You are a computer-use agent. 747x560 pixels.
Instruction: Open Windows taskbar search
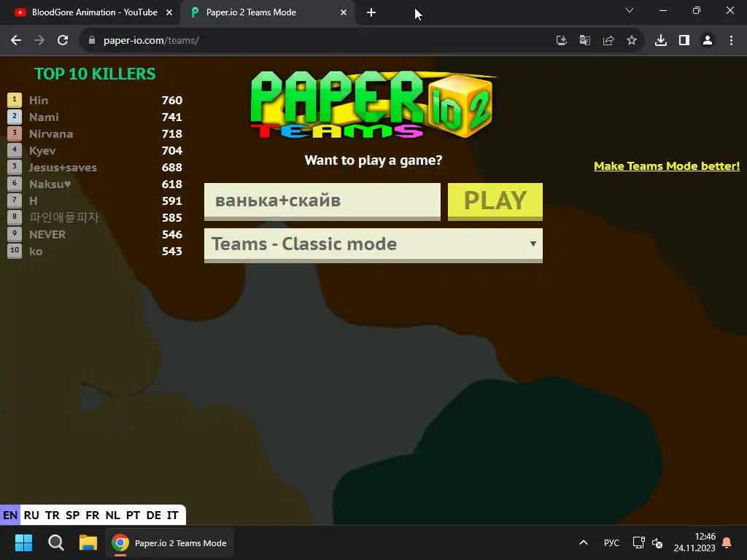tap(56, 542)
